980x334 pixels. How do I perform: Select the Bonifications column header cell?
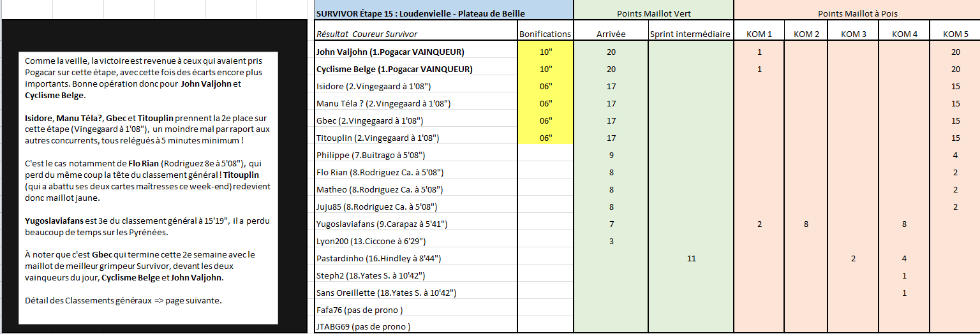tap(546, 34)
